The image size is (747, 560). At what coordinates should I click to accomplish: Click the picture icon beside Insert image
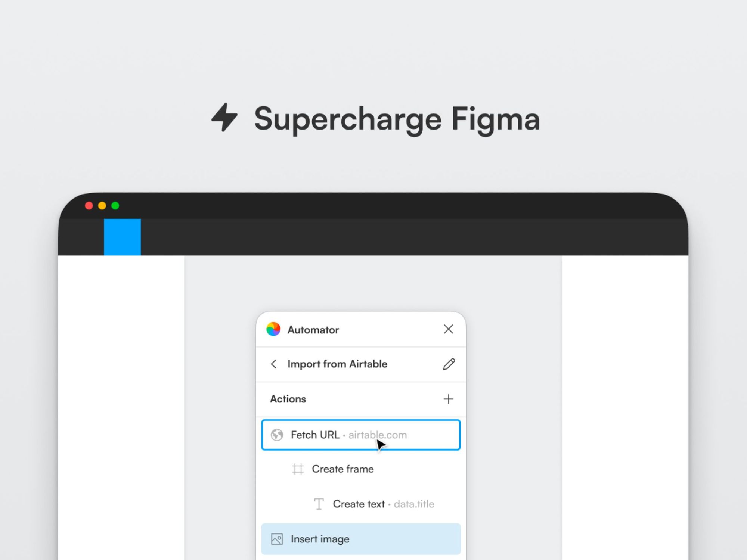(277, 539)
